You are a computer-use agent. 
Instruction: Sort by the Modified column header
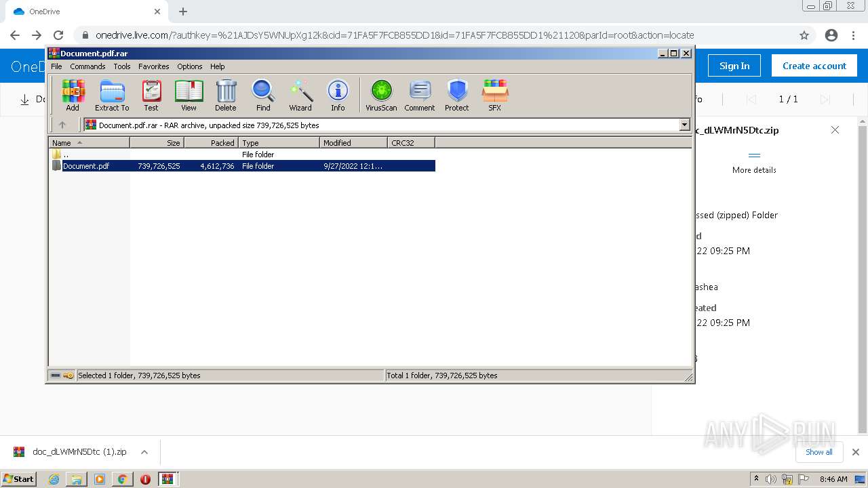click(353, 142)
